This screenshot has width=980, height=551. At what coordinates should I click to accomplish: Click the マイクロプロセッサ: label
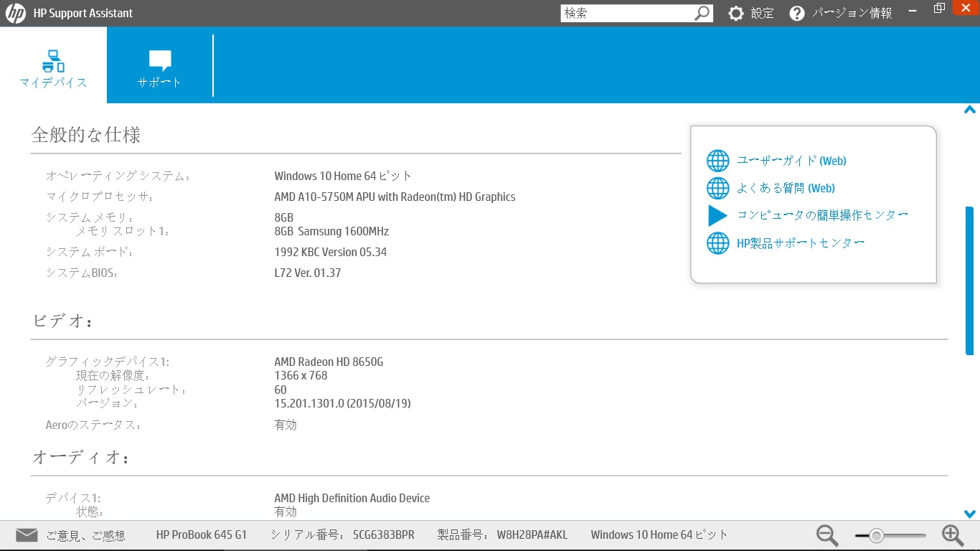(100, 197)
